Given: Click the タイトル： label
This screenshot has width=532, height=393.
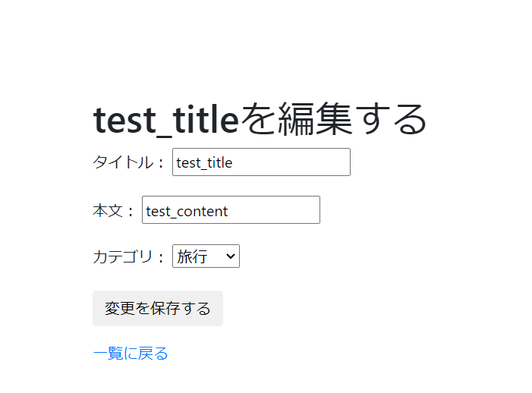Looking at the screenshot, I should pyautogui.click(x=129, y=162).
